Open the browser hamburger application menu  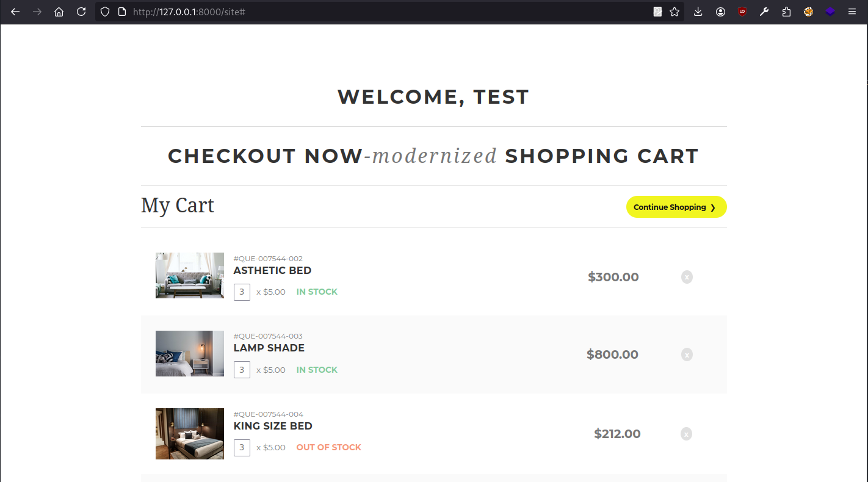coord(852,12)
